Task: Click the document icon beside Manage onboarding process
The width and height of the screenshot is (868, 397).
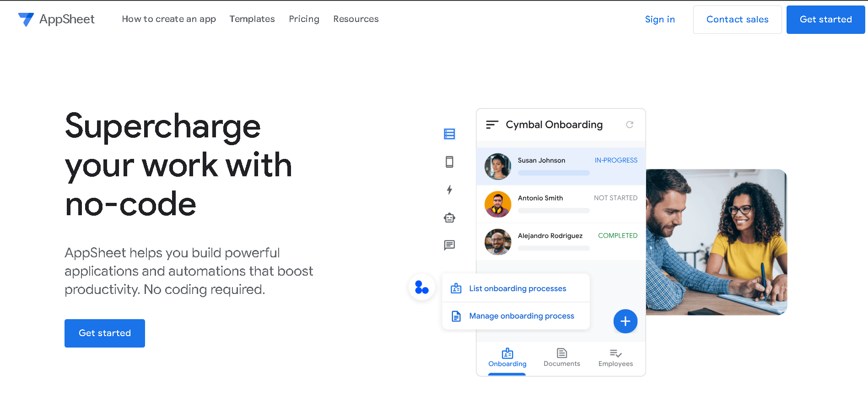Action: pyautogui.click(x=456, y=316)
